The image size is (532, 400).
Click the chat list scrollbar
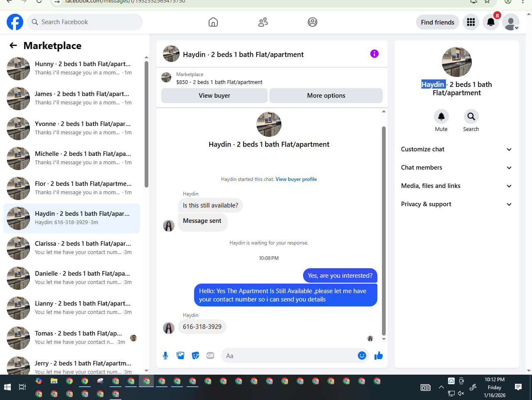[146, 124]
